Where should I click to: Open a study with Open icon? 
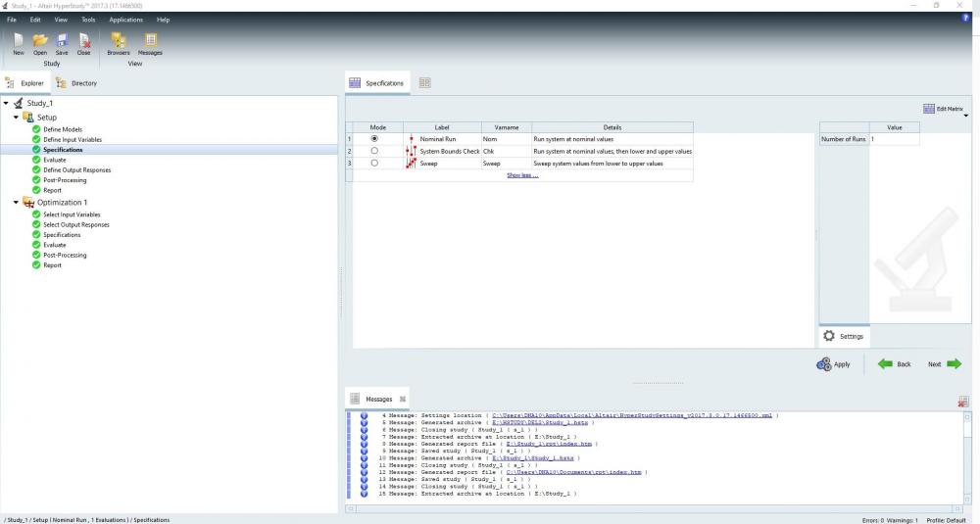pos(40,40)
